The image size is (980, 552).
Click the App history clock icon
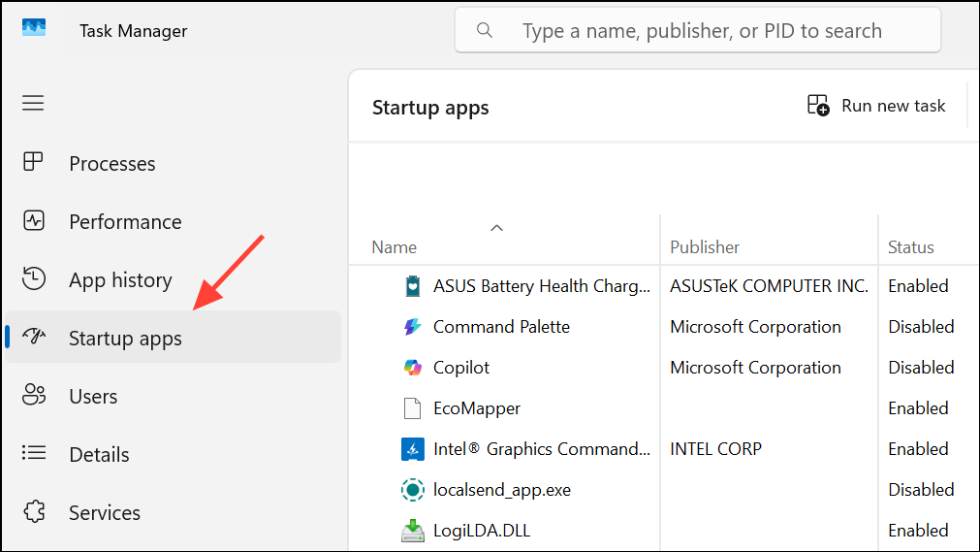point(34,279)
